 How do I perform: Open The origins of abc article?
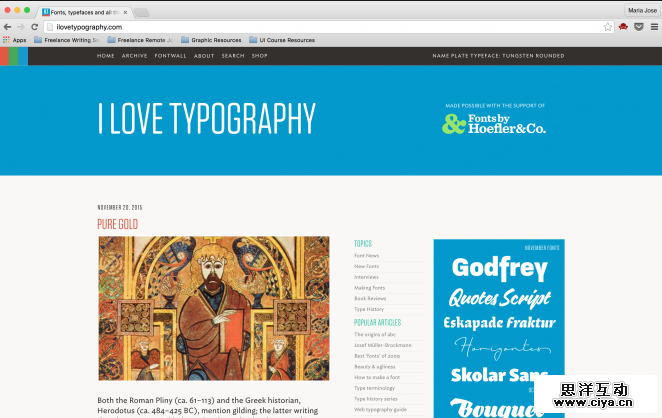pyautogui.click(x=375, y=334)
